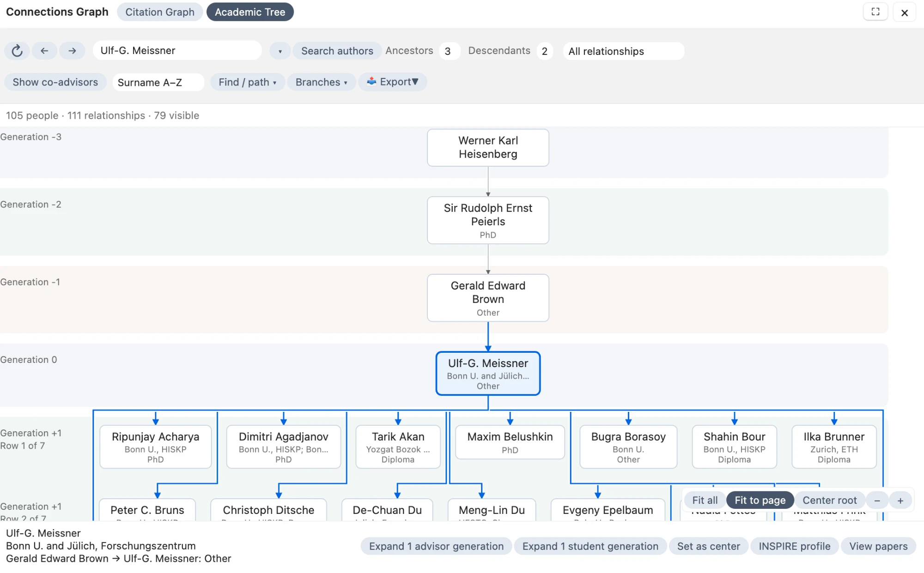Zoom out with the minus button
This screenshot has width=924, height=573.
(x=877, y=501)
